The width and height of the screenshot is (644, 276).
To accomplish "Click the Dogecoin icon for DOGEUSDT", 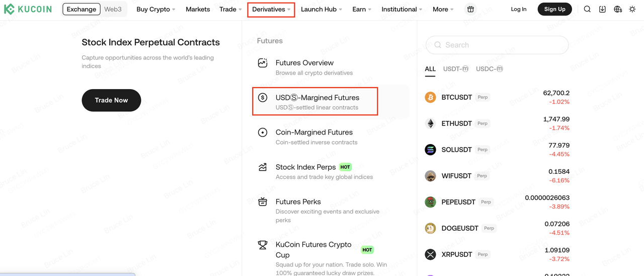I will click(x=430, y=228).
